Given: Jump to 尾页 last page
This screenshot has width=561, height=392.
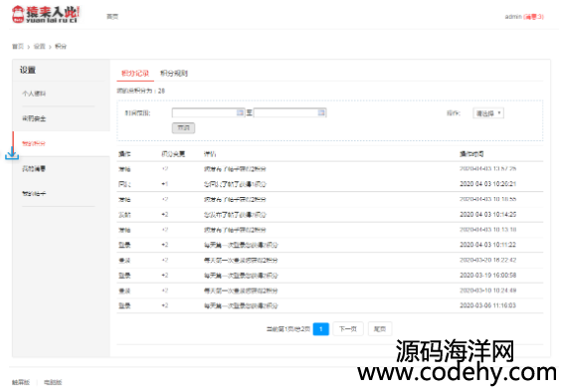Looking at the screenshot, I should pos(380,328).
